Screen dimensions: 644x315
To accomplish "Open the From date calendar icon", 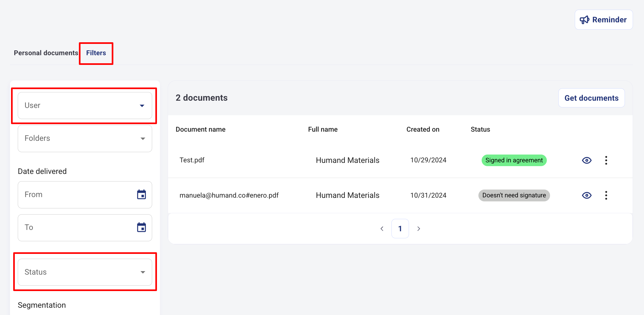I will 141,194.
